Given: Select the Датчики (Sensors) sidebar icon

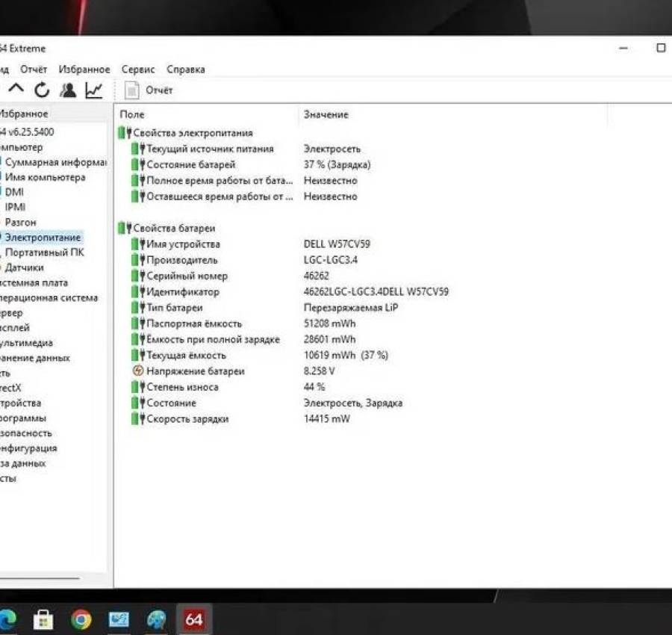Looking at the screenshot, I should [22, 267].
